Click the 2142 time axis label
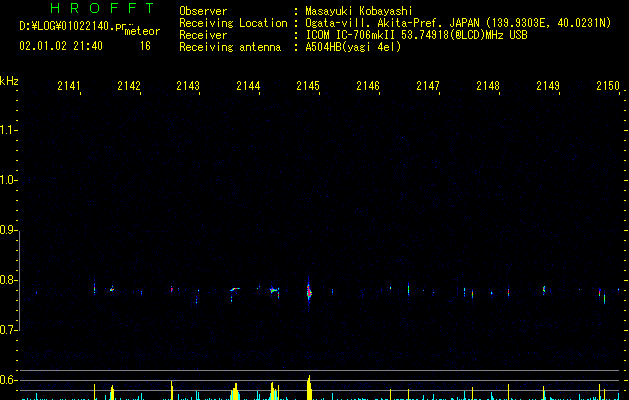Viewport: 629px width, 400px height. (129, 85)
